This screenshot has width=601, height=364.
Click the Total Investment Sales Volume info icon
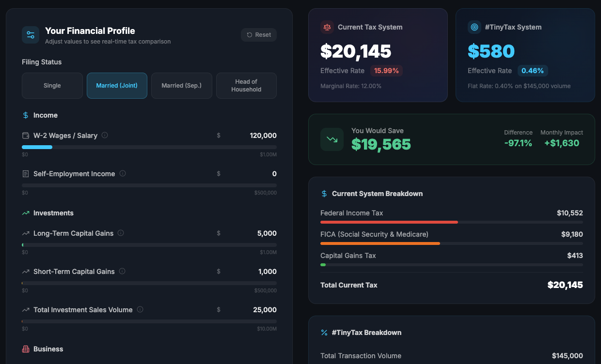[x=140, y=310]
